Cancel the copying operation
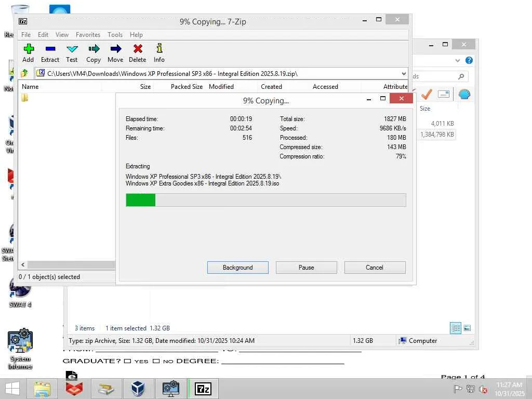The width and height of the screenshot is (532, 399). [375, 268]
